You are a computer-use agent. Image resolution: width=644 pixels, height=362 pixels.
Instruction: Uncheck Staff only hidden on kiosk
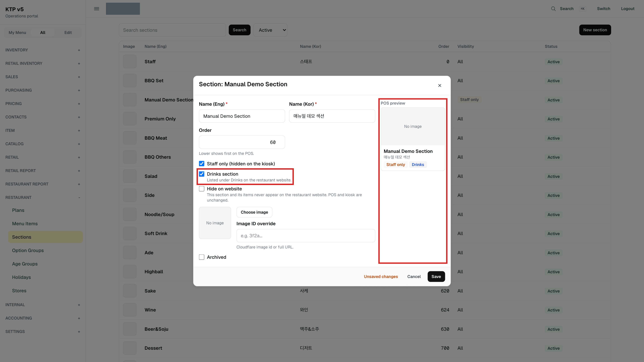pyautogui.click(x=201, y=164)
